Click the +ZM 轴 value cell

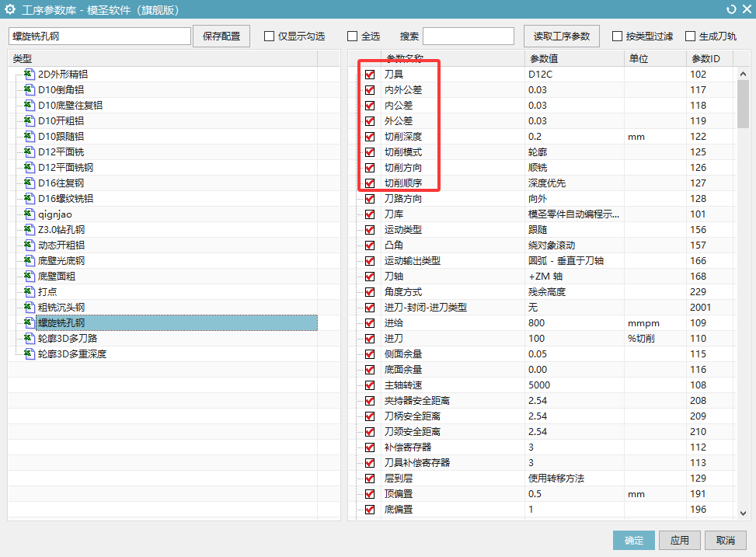pyautogui.click(x=574, y=277)
